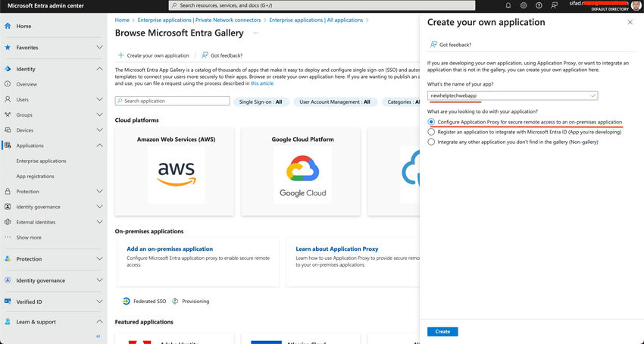The width and height of the screenshot is (644, 344).
Task: Expand the Favorites section
Action: tap(99, 47)
